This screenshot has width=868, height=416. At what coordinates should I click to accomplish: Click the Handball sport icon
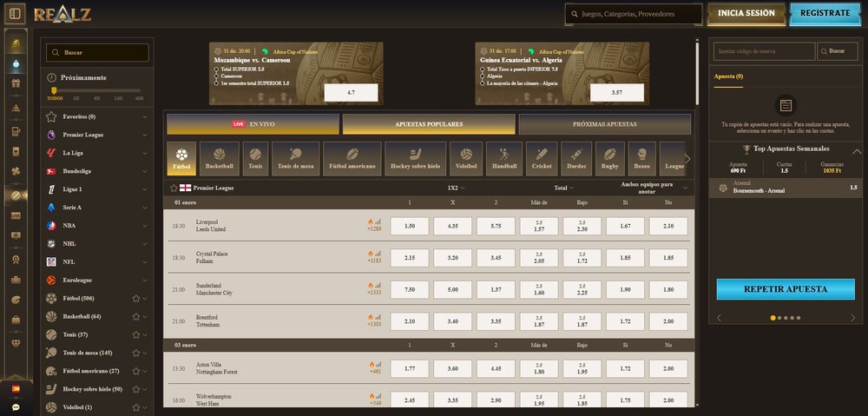tap(504, 158)
